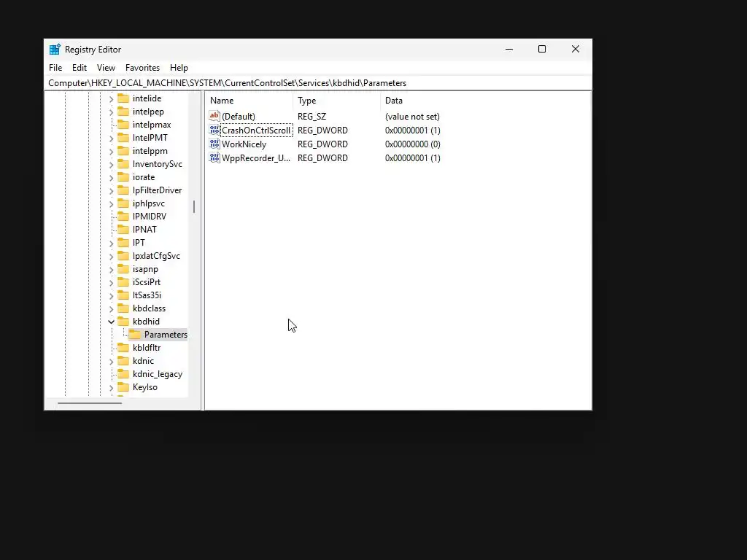Sort values by the Data column header
747x560 pixels.
(x=485, y=101)
